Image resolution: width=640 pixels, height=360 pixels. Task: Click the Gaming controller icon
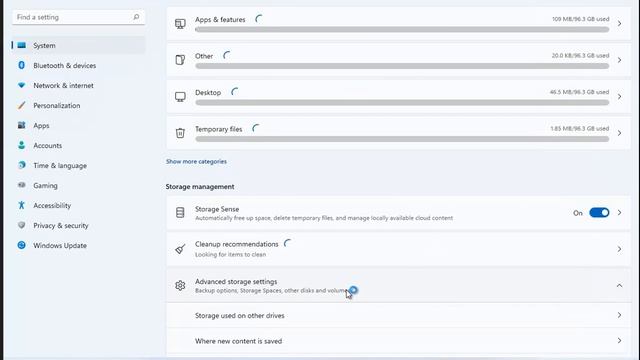point(22,185)
